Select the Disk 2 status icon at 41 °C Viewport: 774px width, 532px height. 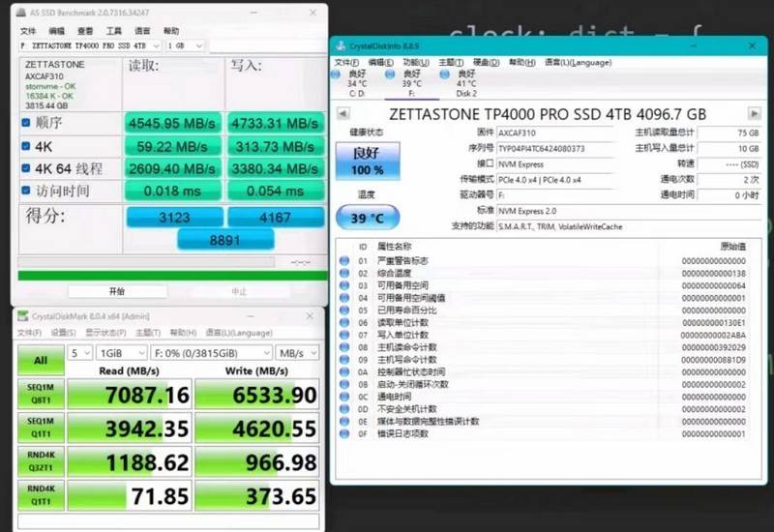coord(445,74)
